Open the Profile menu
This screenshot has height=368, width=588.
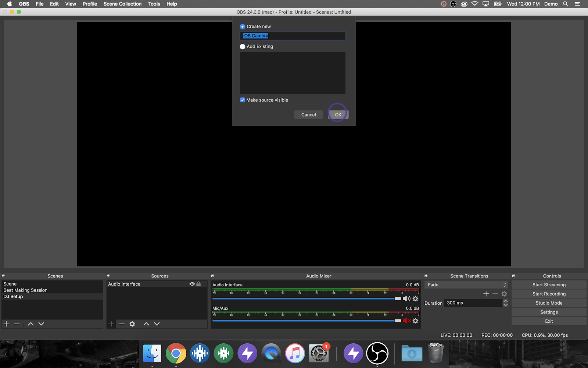coord(90,4)
